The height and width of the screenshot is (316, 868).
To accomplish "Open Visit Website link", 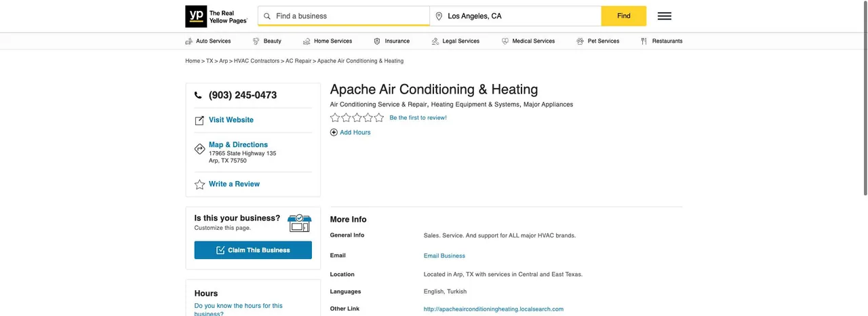I will pos(231,120).
